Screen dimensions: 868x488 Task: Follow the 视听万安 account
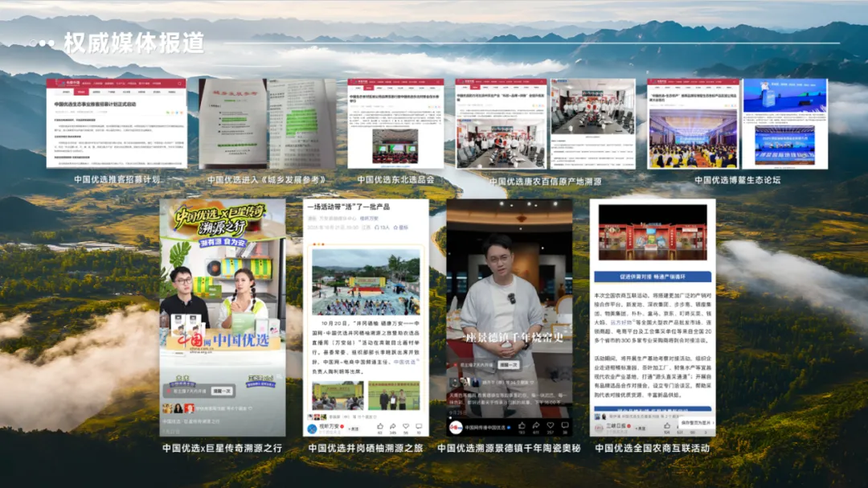coord(353,429)
